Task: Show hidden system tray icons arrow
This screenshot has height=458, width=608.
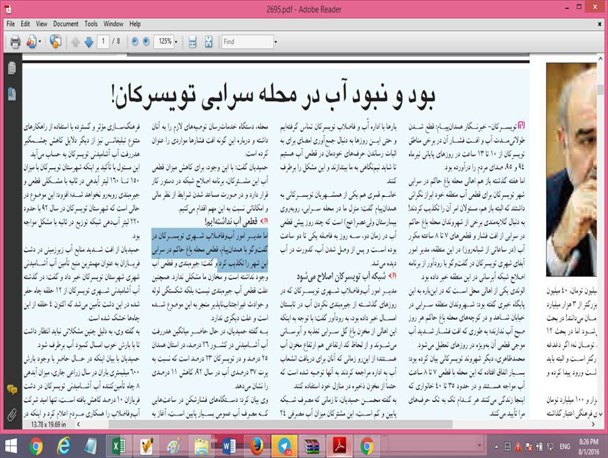Action: click(496, 447)
